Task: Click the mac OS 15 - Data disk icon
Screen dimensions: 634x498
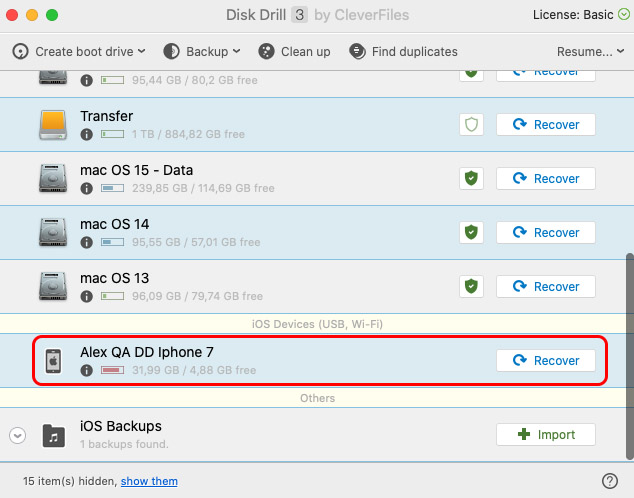Action: (53, 178)
